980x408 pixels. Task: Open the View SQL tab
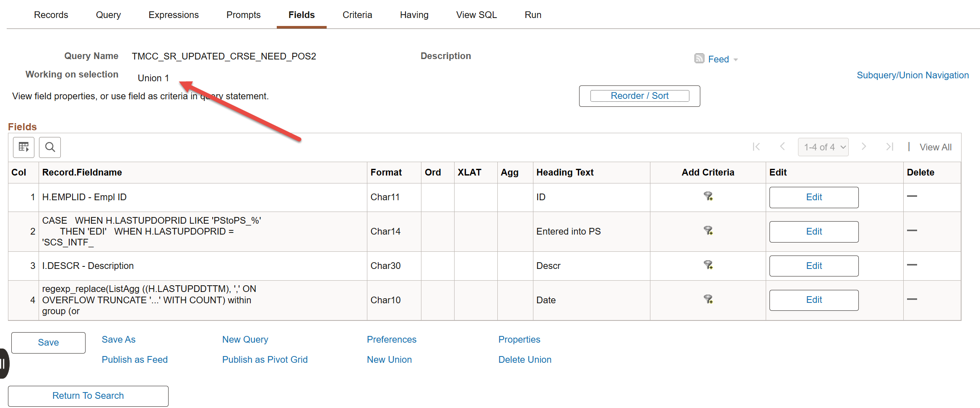[x=476, y=15]
